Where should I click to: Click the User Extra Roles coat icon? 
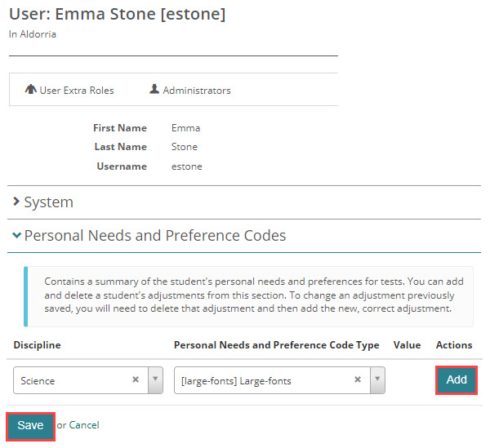(x=31, y=89)
